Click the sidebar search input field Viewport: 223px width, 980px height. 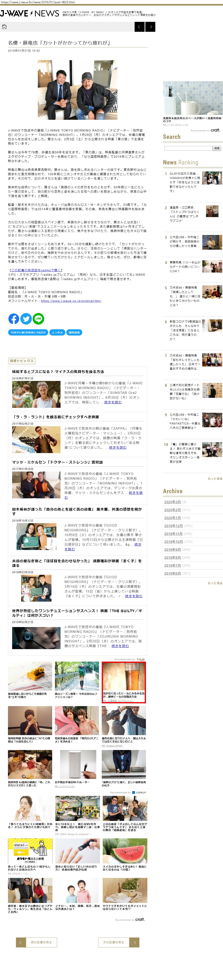[x=188, y=148]
